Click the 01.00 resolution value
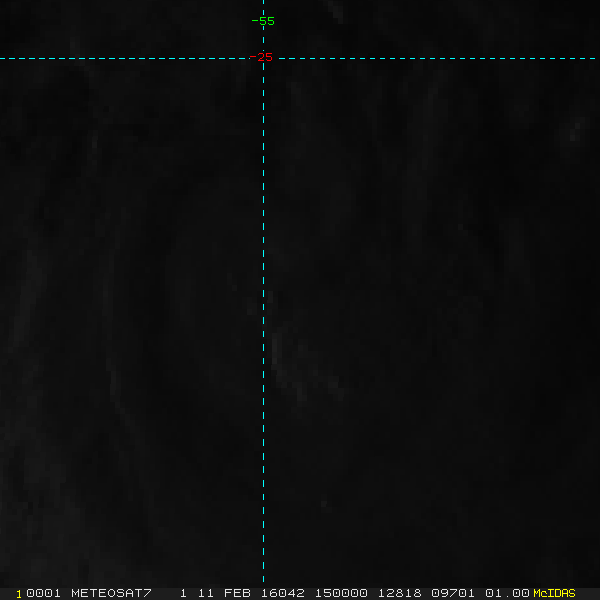600x600 pixels. click(x=507, y=593)
